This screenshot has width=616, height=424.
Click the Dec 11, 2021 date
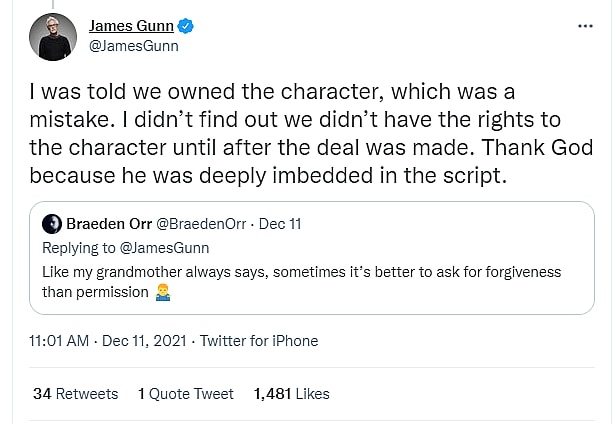pyautogui.click(x=142, y=341)
